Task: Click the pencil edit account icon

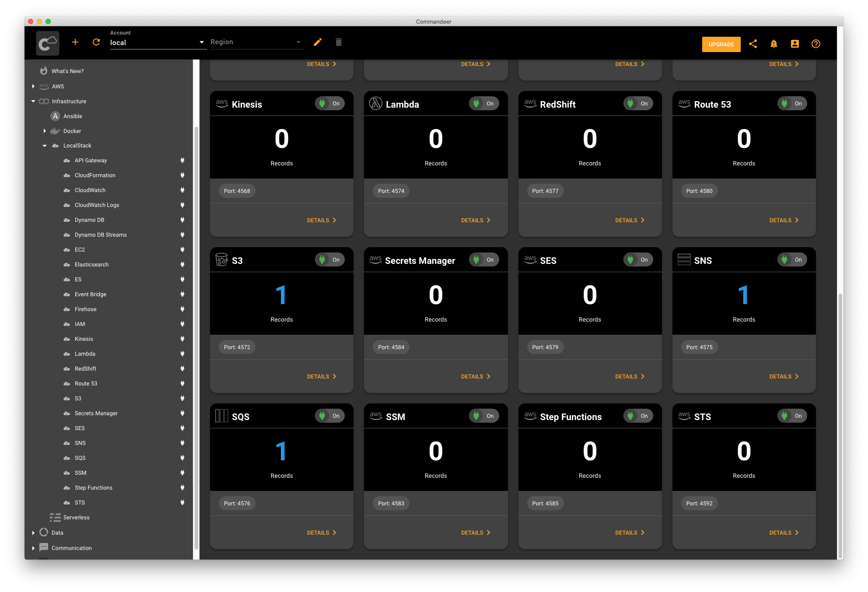Action: tap(318, 42)
